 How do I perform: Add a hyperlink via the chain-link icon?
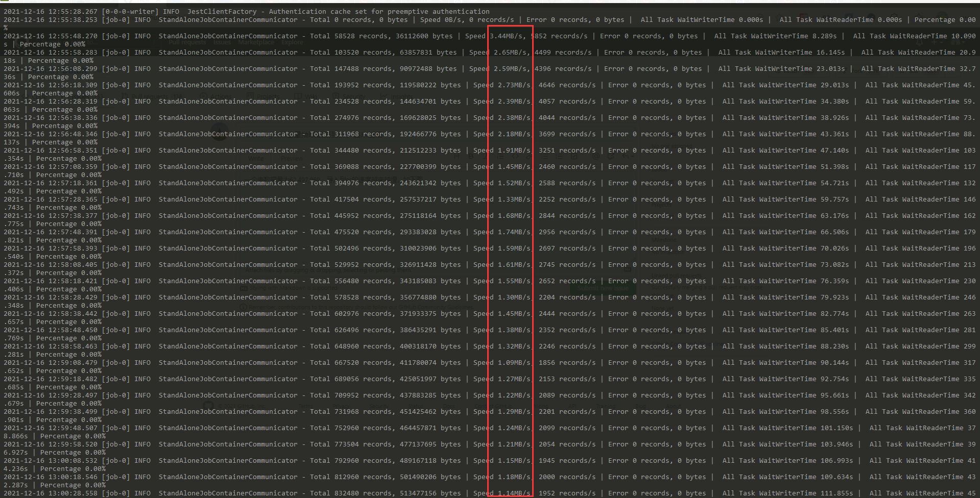tap(529, 157)
